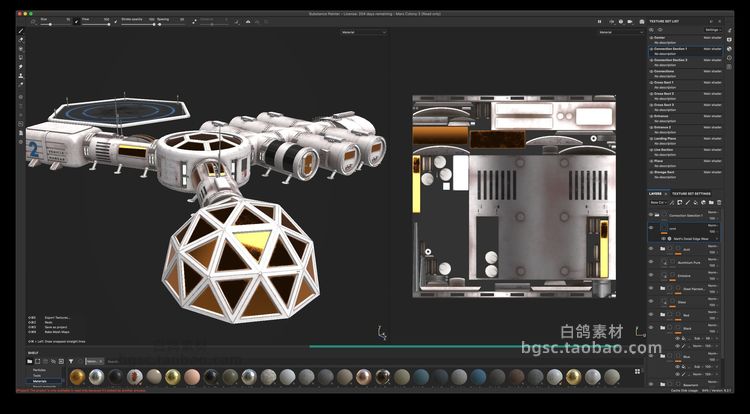Pause rendering with the pause icon
The width and height of the screenshot is (750, 414).
point(598,20)
